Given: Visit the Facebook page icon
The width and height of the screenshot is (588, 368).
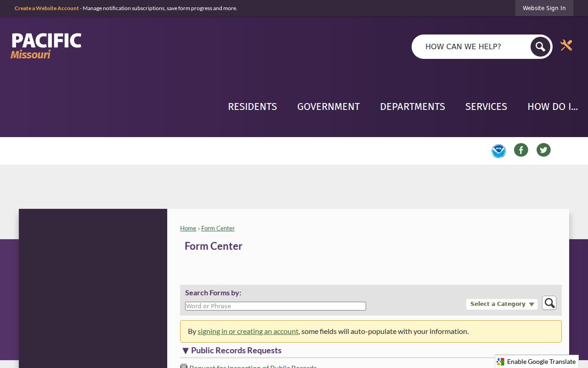Looking at the screenshot, I should 521,150.
